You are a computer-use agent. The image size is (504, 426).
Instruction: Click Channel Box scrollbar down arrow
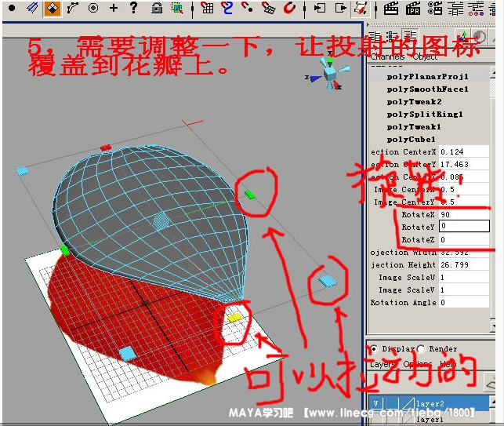pyautogui.click(x=492, y=326)
